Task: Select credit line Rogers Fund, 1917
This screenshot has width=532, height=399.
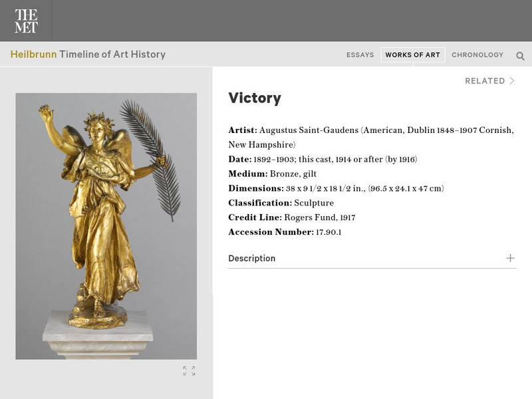Action: coord(320,217)
